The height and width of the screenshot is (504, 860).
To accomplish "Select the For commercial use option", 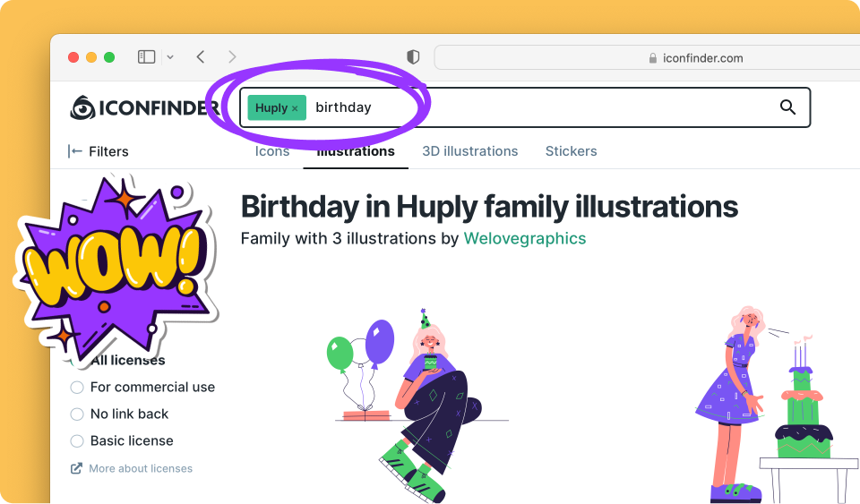I will (x=77, y=388).
